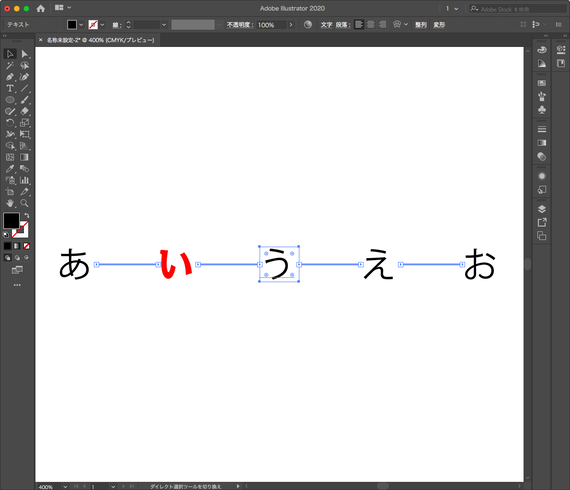Click the black fill color swatch in toolbox
Screen dimensions: 570x490
point(11,221)
